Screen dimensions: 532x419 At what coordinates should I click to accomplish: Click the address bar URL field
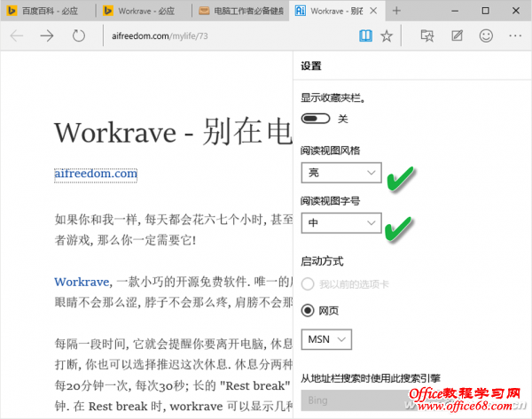(x=231, y=35)
